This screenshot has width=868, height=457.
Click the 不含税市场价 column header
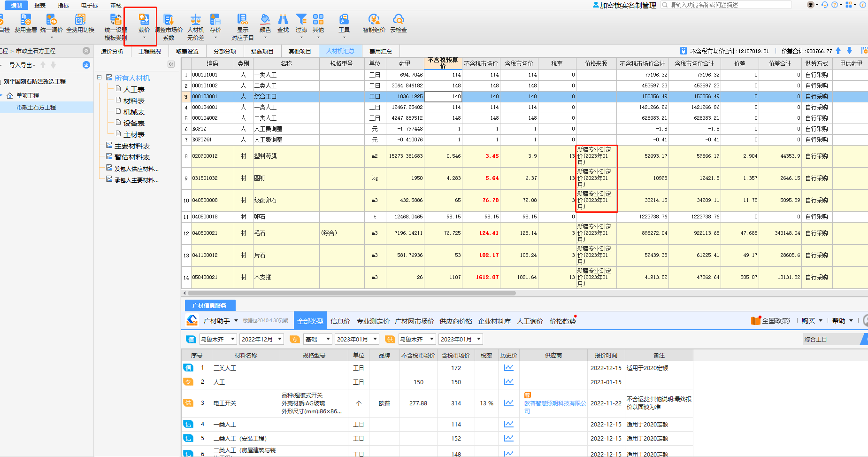(481, 63)
